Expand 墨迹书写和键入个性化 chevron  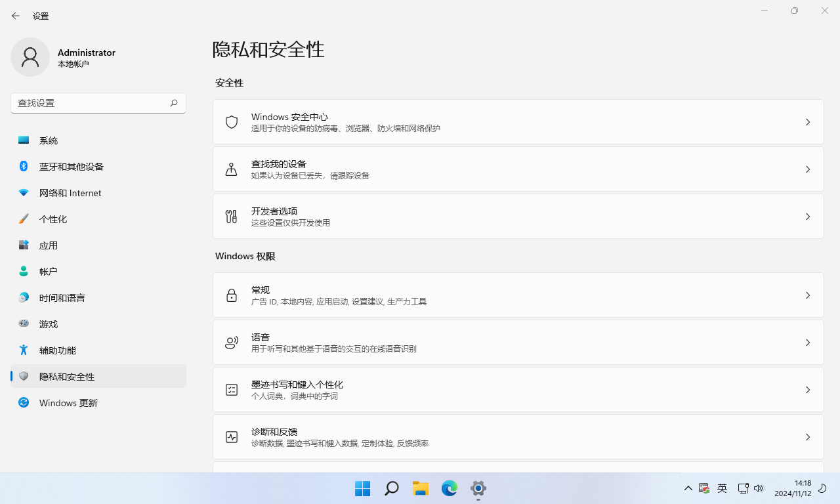tap(808, 390)
